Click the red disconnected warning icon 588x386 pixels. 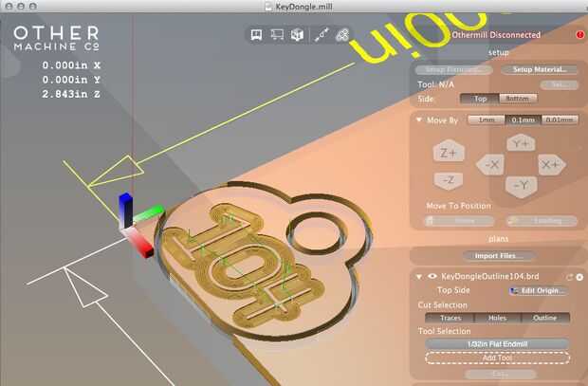pos(580,34)
